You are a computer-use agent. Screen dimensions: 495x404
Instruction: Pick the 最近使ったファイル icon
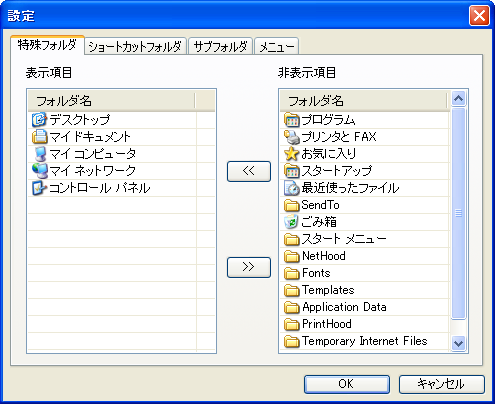click(x=291, y=188)
